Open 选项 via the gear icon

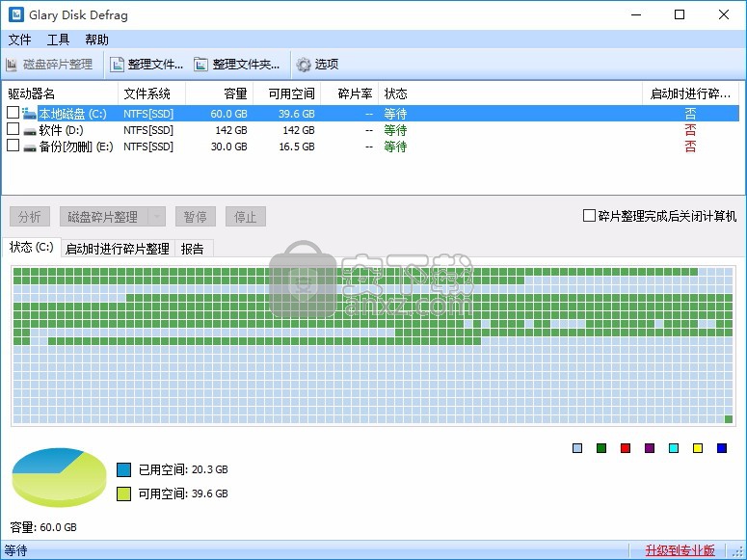(x=304, y=65)
